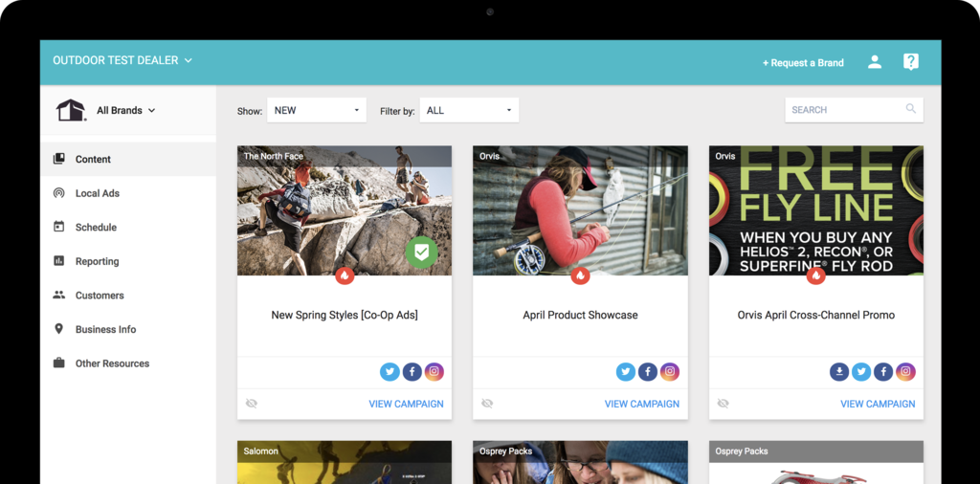
Task: Click the flame hot badge on New Spring Styles card
Action: (345, 275)
